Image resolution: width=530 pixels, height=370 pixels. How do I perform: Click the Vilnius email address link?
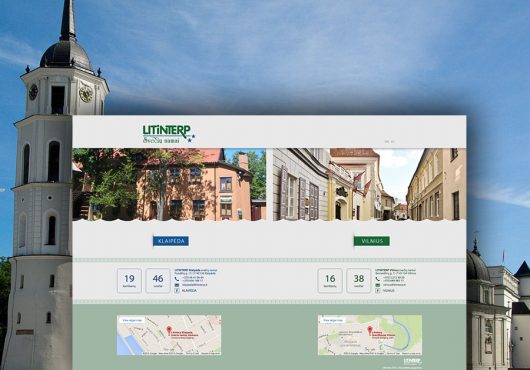click(x=394, y=285)
